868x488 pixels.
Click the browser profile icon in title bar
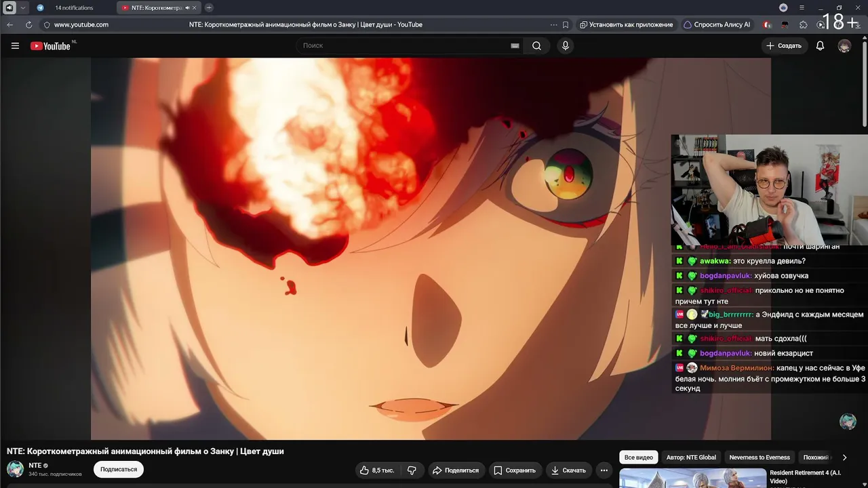pyautogui.click(x=783, y=7)
